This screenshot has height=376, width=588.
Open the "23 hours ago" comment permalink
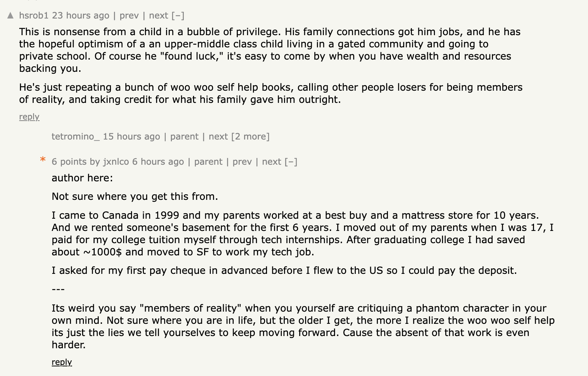(x=81, y=16)
